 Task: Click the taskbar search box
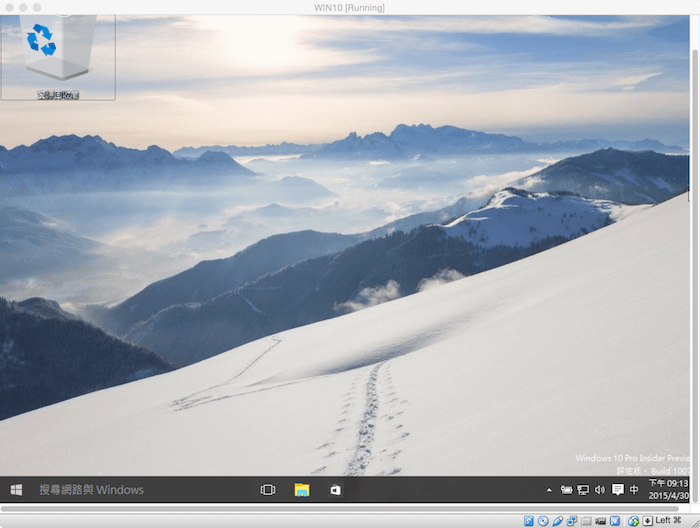[x=130, y=490]
